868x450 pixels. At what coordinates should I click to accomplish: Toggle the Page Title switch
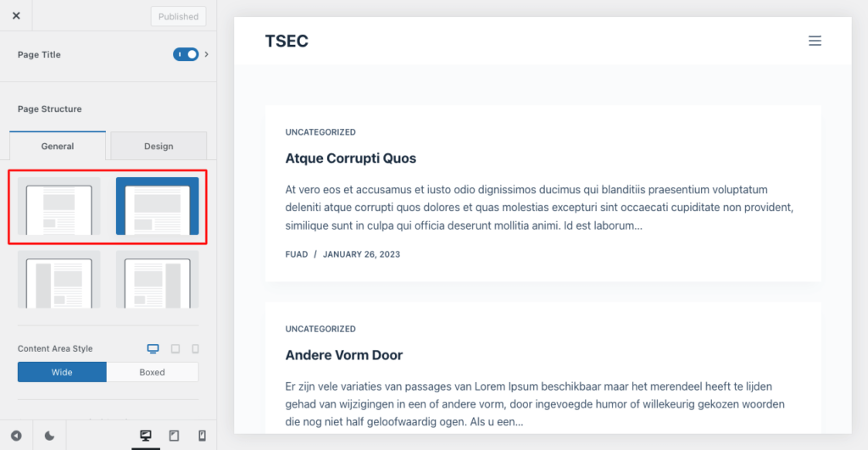[x=186, y=54]
